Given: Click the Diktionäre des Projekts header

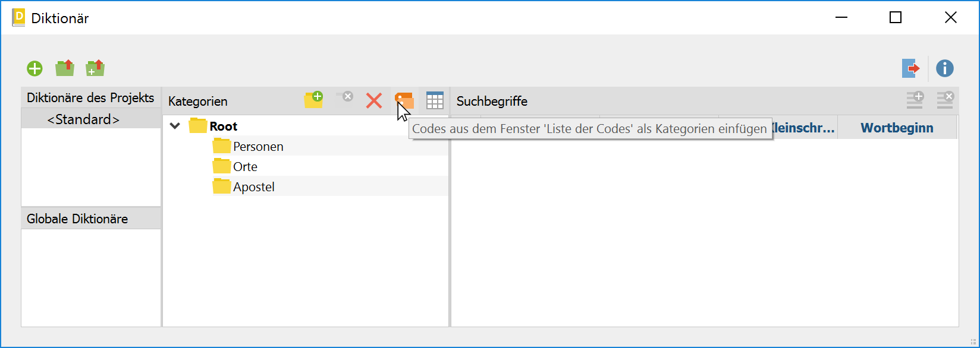Looking at the screenshot, I should coord(91,98).
